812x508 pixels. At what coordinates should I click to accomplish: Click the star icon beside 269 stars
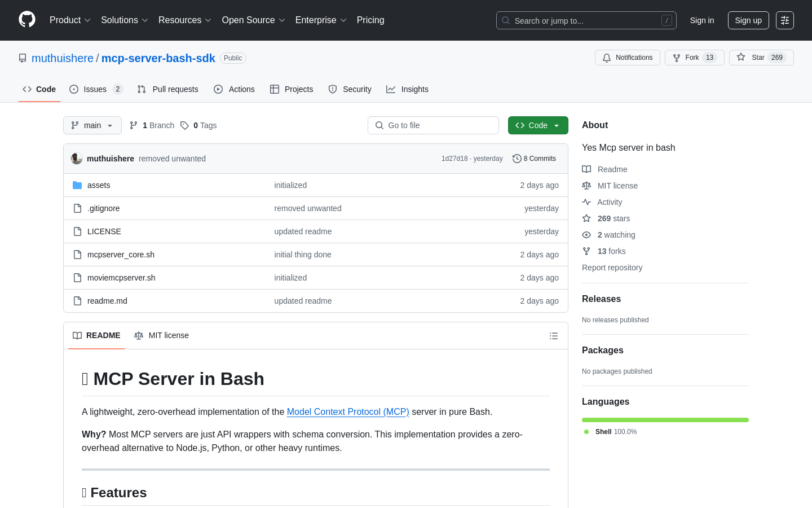[x=586, y=218]
